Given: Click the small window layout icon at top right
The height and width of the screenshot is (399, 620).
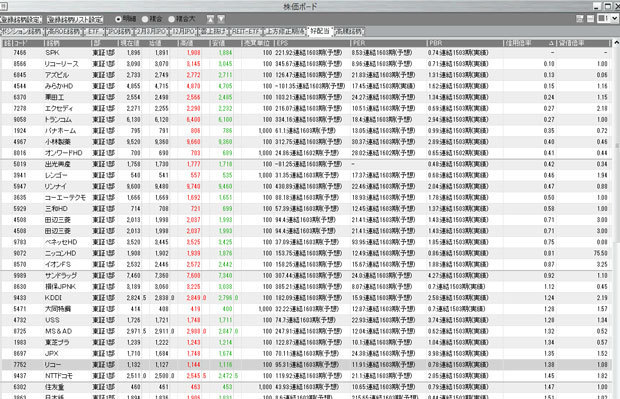Looking at the screenshot, I should (590, 19).
